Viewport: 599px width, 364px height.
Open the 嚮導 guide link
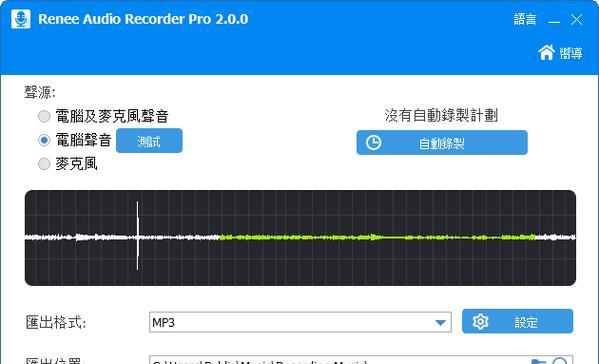click(571, 53)
